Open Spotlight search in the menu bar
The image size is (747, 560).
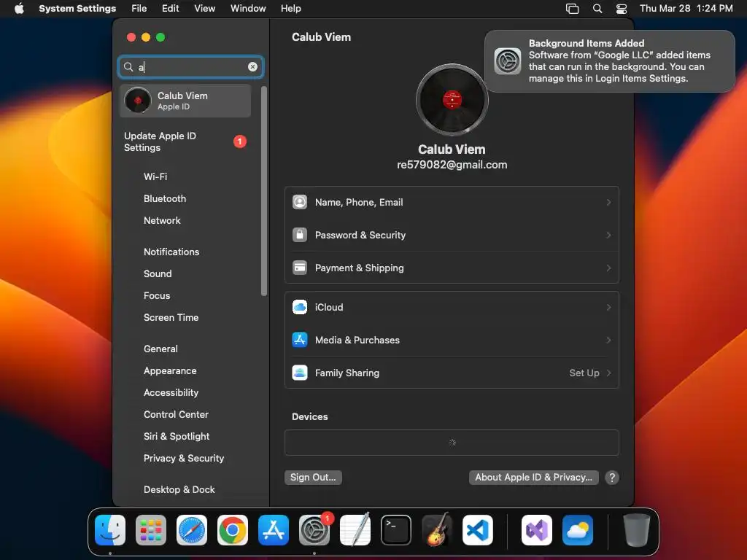point(597,8)
